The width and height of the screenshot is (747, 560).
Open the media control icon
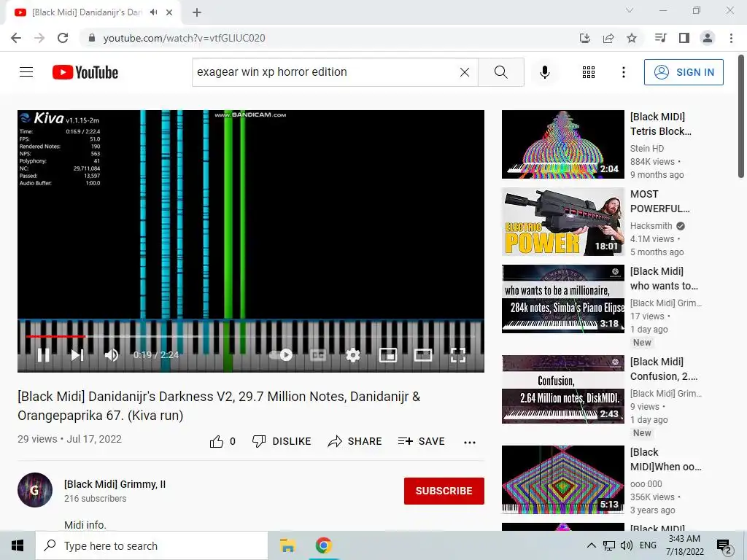[x=660, y=38]
